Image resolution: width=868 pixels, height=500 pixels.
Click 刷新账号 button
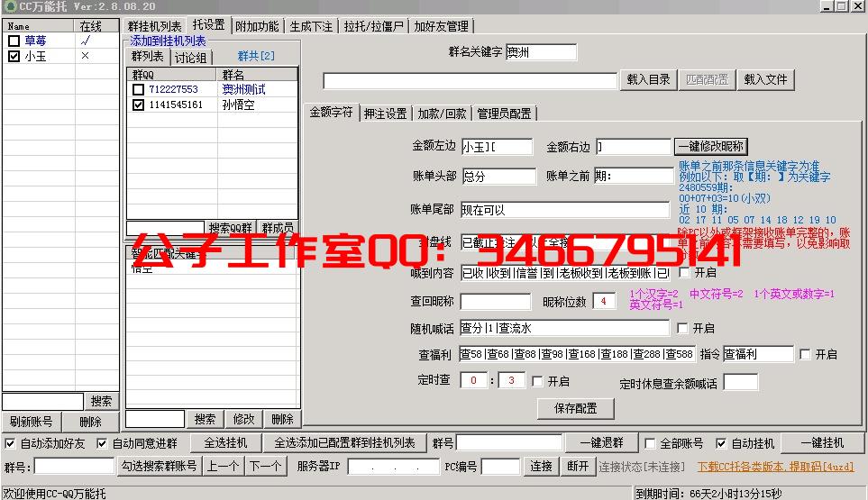(x=32, y=422)
